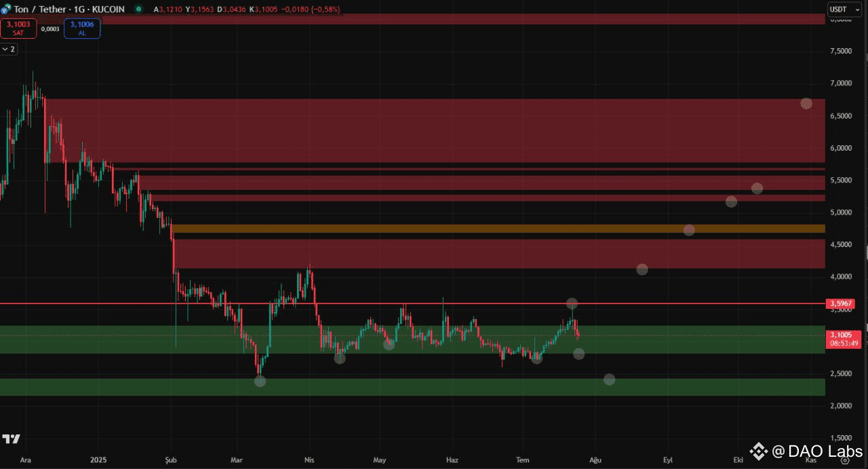The height and width of the screenshot is (469, 868).
Task: Click the TradingView logo
Action: [x=11, y=438]
